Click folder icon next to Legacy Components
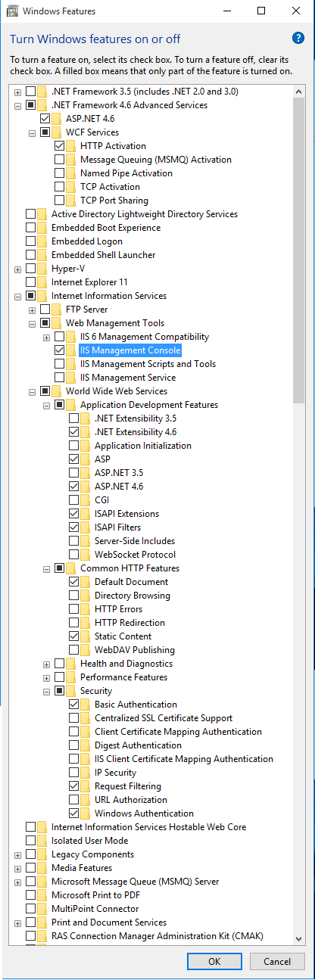 42,854
